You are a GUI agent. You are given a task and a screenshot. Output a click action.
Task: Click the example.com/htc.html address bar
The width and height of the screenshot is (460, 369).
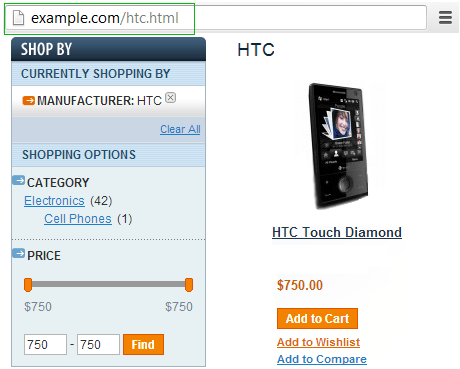click(216, 18)
